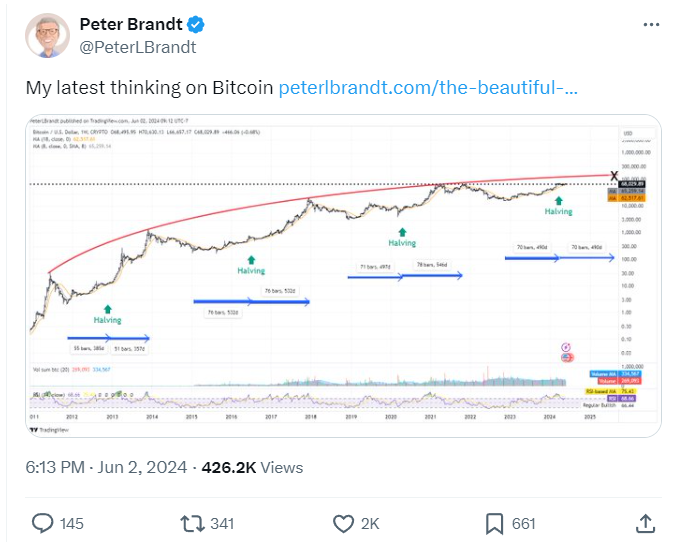Open Peter Brandt's profile avatar

tap(48, 35)
